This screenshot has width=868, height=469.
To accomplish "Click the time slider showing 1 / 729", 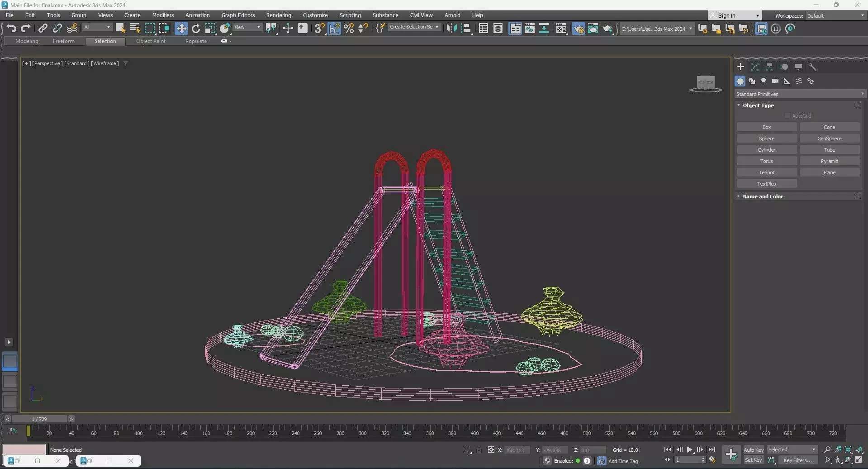I will pos(39,419).
